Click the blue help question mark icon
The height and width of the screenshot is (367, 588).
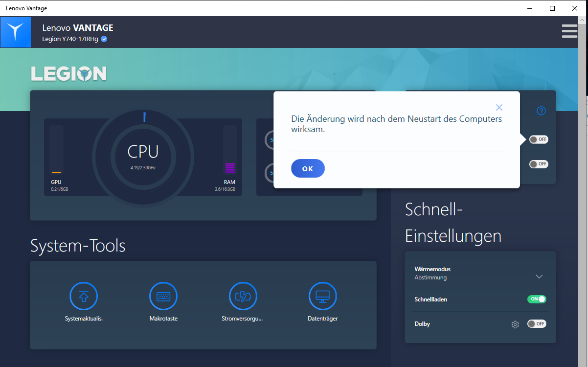tap(541, 111)
